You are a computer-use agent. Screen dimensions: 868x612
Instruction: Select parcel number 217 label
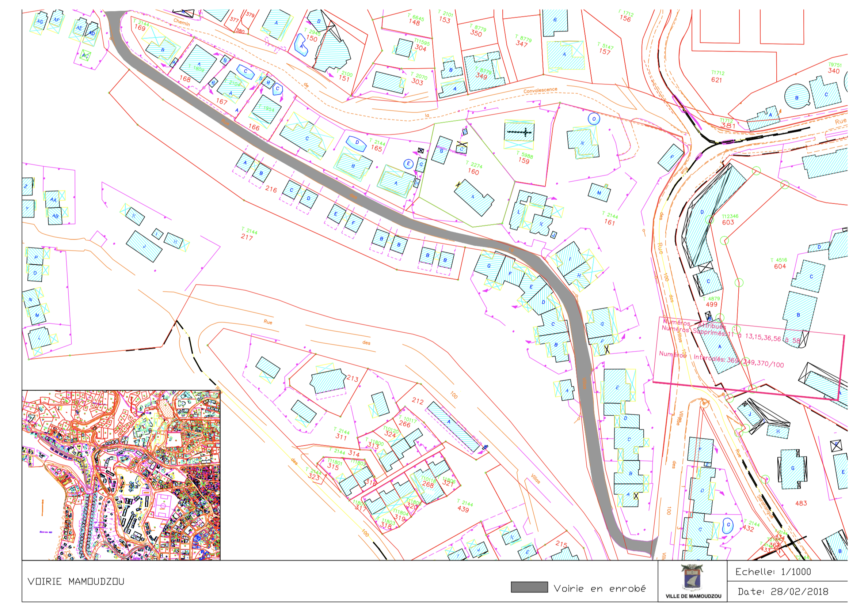[x=247, y=237]
